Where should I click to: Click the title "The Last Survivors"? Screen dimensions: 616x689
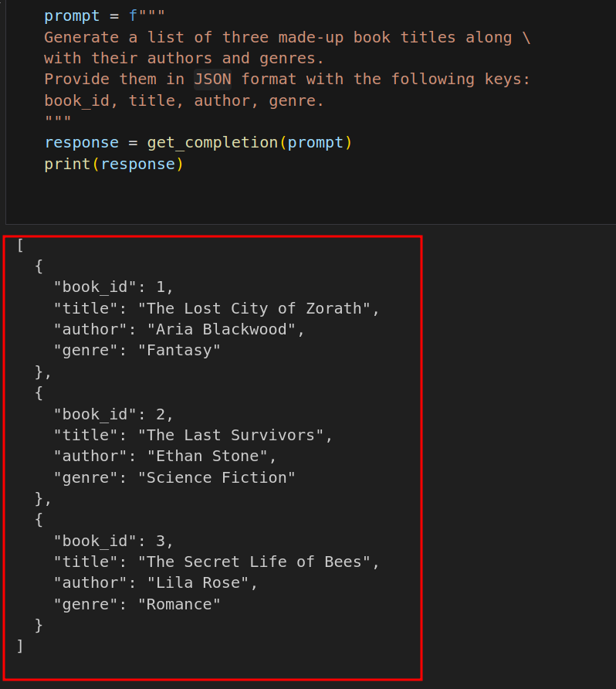coord(231,435)
